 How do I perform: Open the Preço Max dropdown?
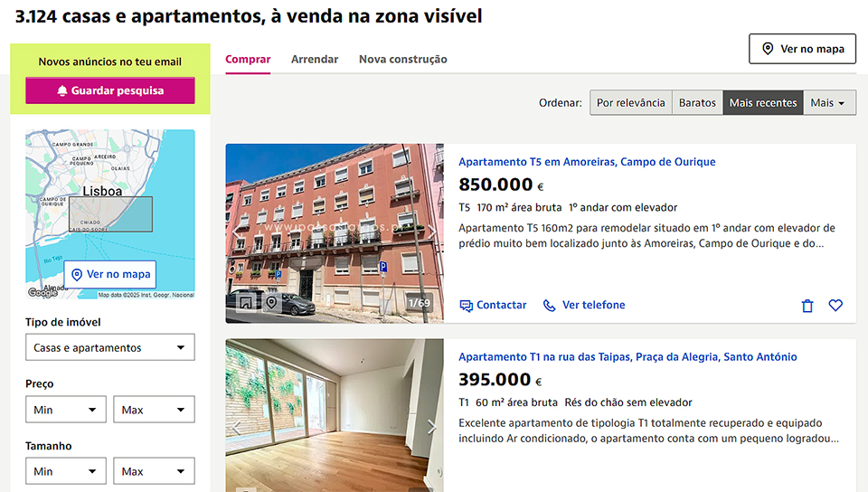click(154, 410)
